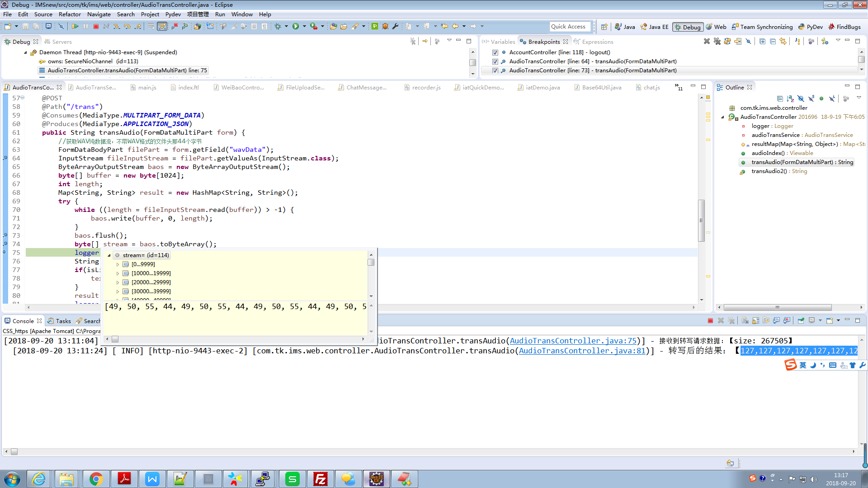The width and height of the screenshot is (868, 488).
Task: Uncheck AccountController line 118 breakpoint
Action: click(495, 52)
